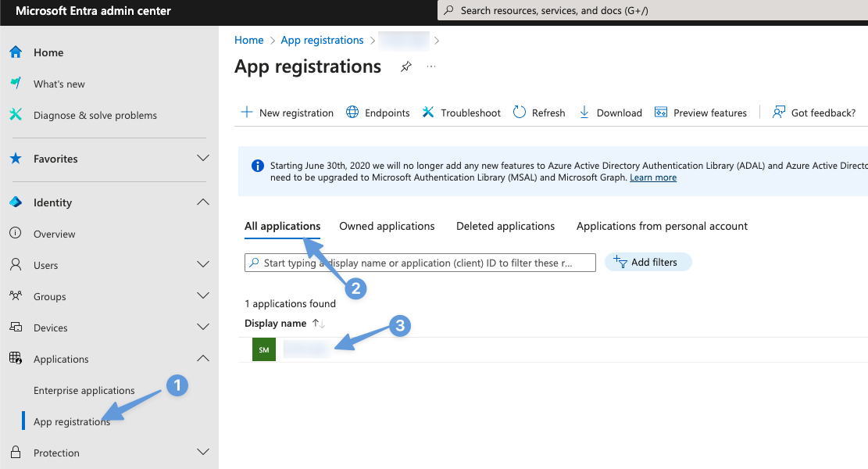Click the Download arrow icon

point(584,113)
